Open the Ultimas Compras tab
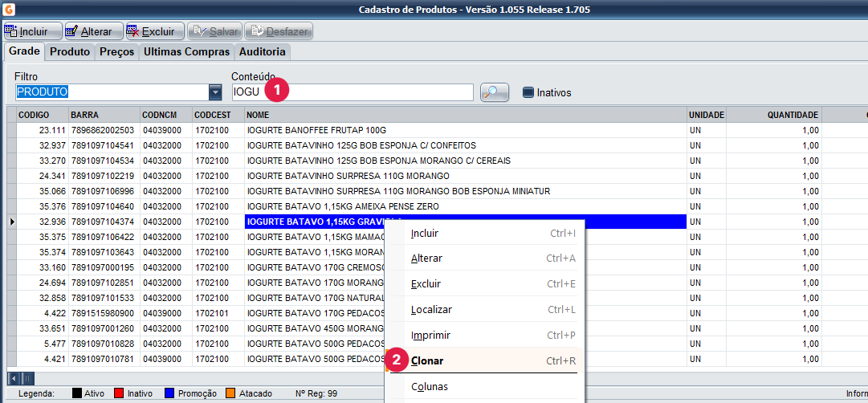The width and height of the screenshot is (868, 403). pos(186,51)
